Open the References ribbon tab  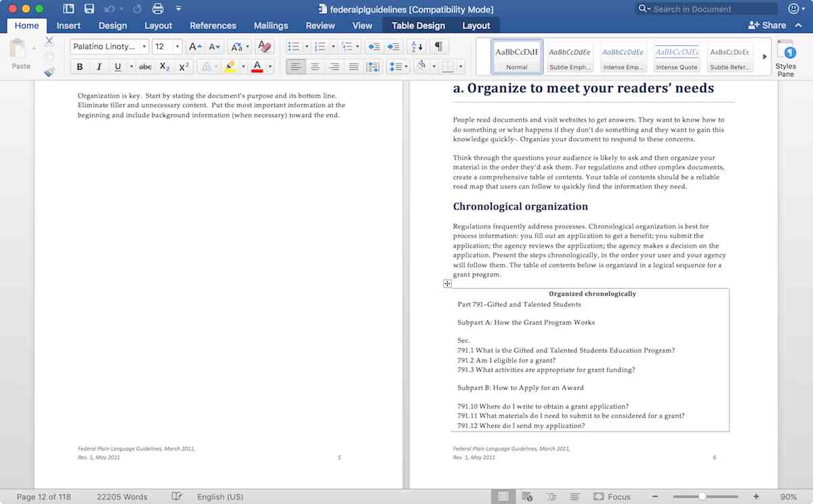click(x=213, y=25)
